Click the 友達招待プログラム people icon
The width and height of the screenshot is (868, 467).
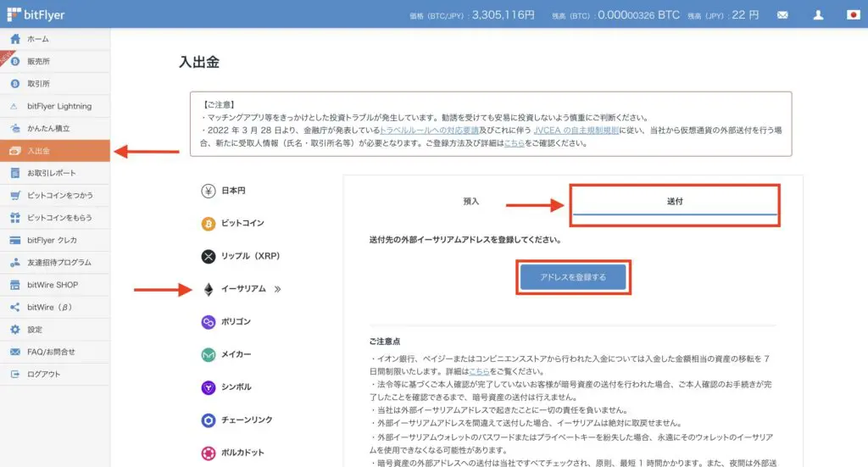[15, 262]
